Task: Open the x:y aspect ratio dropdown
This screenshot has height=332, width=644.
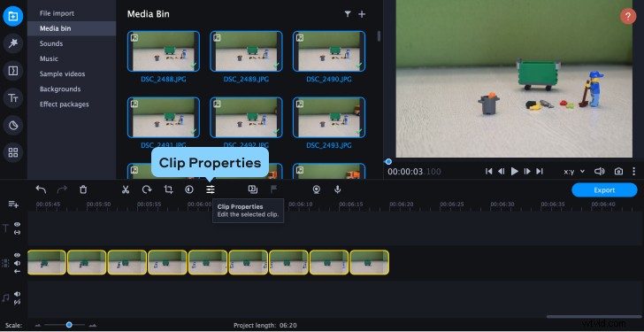Action: 574,172
